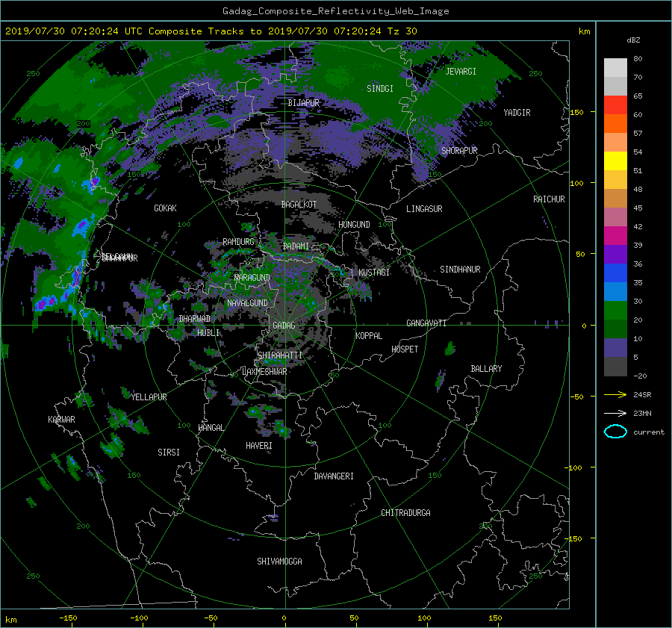The image size is (672, 628).
Task: Click the KUSTAGI city label
Action: pyautogui.click(x=374, y=273)
